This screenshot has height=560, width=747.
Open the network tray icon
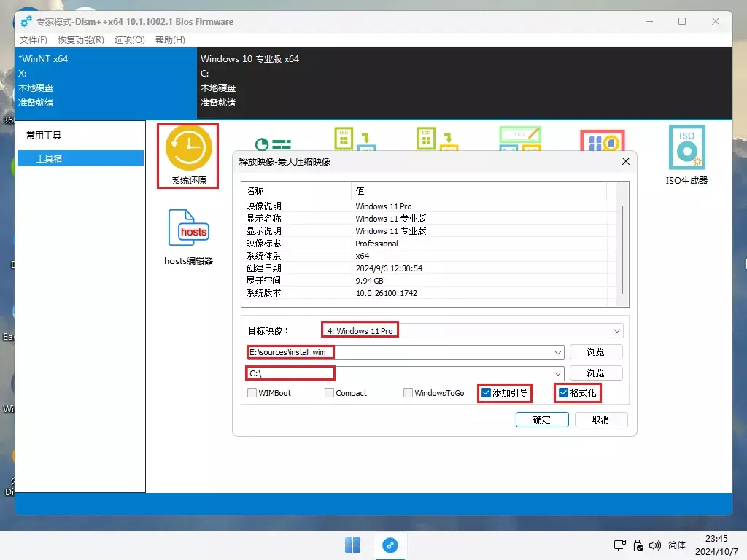[620, 545]
